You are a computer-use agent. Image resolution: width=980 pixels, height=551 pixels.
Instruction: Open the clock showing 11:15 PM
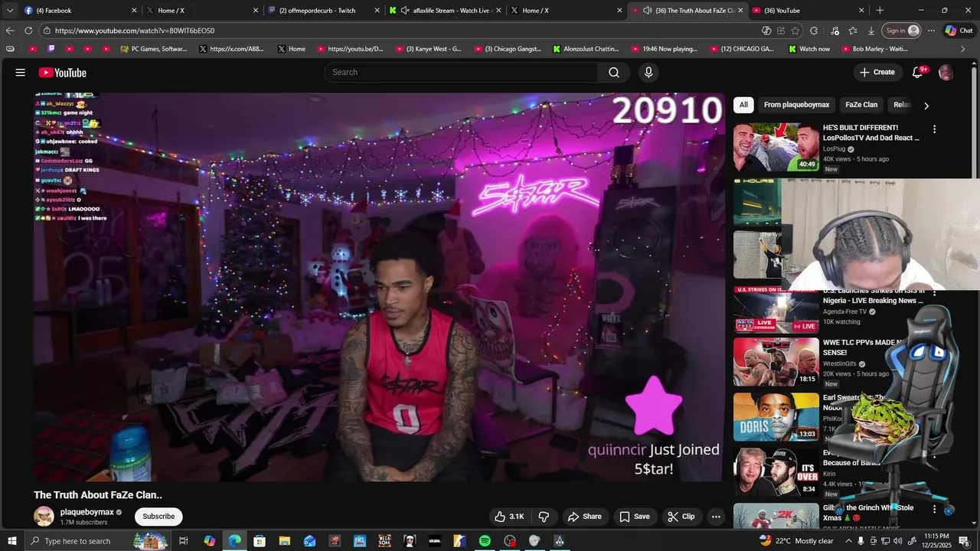pyautogui.click(x=937, y=541)
